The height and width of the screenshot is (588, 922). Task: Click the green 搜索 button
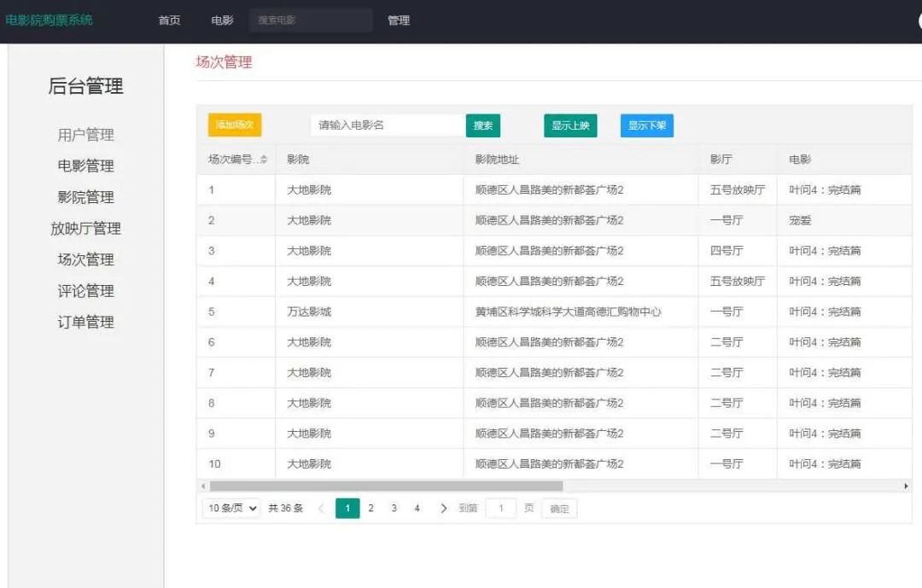click(x=483, y=124)
